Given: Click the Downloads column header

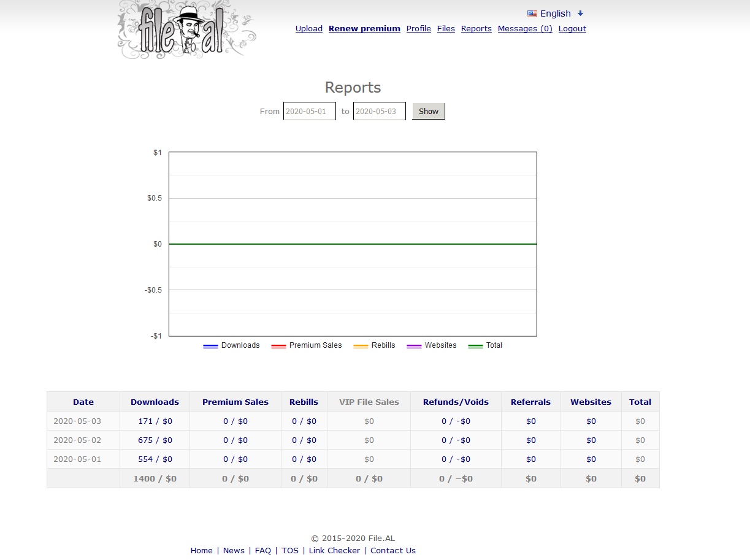Looking at the screenshot, I should pyautogui.click(x=155, y=402).
